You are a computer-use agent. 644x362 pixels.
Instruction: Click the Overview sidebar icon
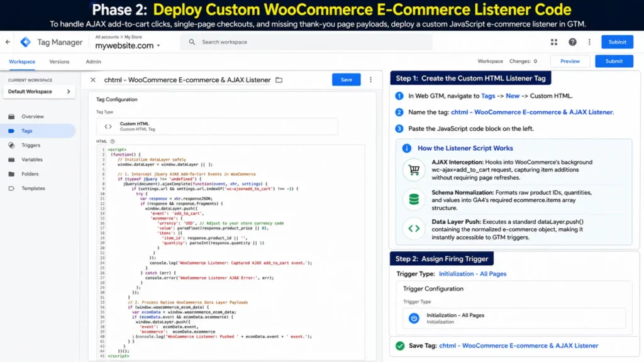[x=11, y=116]
